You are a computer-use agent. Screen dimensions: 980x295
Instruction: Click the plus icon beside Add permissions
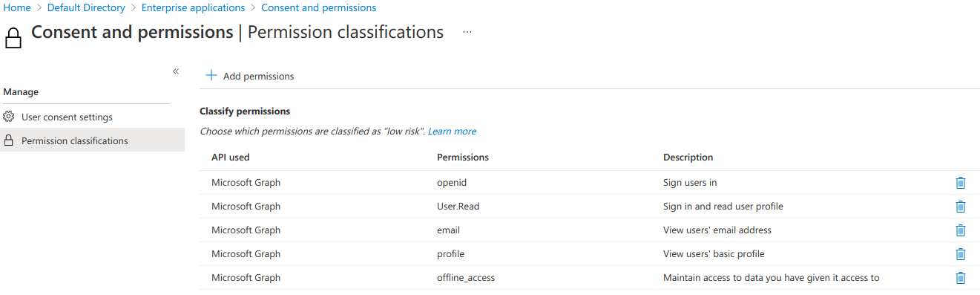211,76
